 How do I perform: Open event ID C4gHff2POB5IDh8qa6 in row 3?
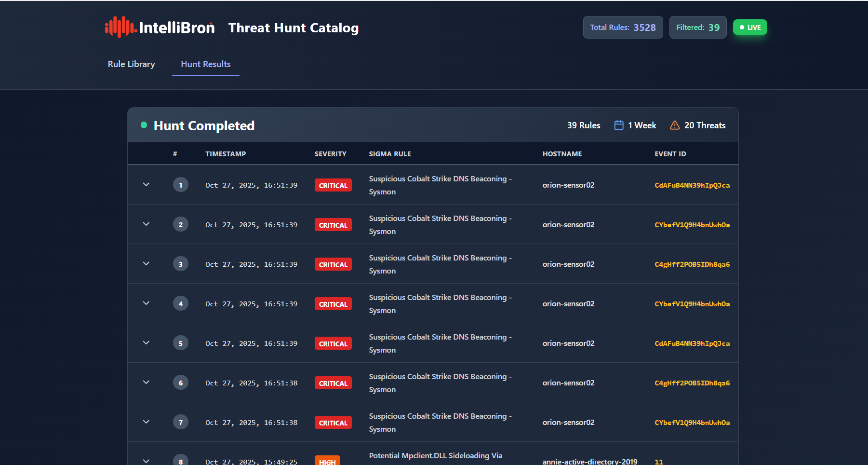click(x=692, y=264)
